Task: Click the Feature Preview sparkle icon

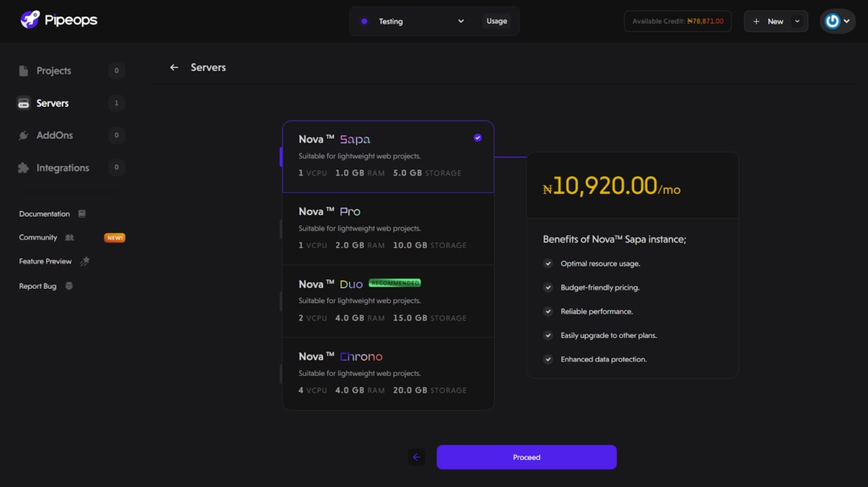Action: click(84, 262)
